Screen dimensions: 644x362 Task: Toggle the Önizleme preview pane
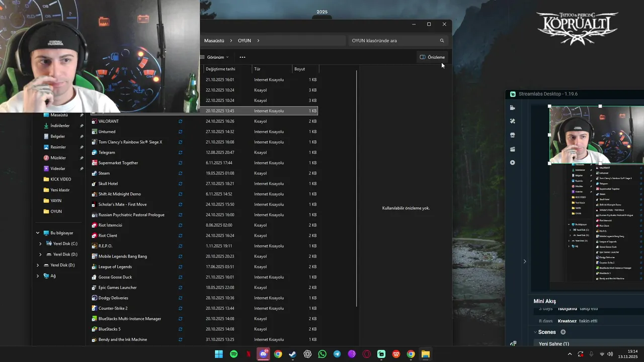click(x=432, y=57)
